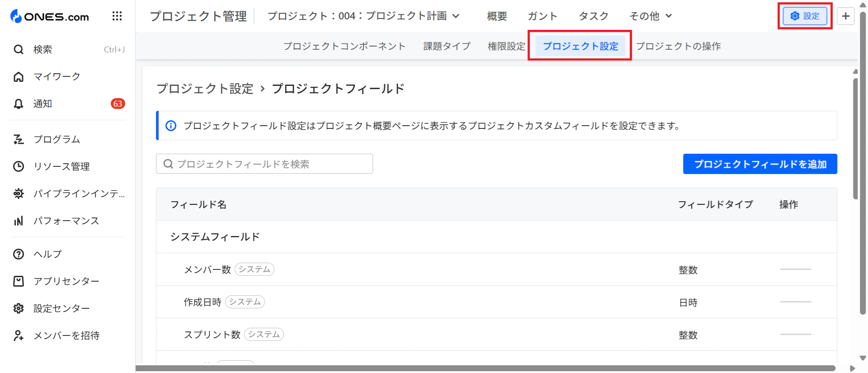Click 検索 in the sidebar

(x=42, y=49)
